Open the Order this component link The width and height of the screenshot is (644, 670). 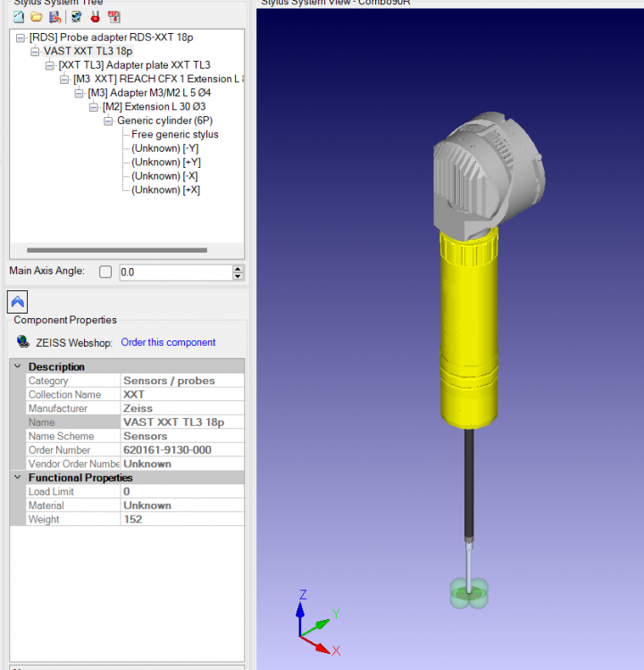point(168,342)
